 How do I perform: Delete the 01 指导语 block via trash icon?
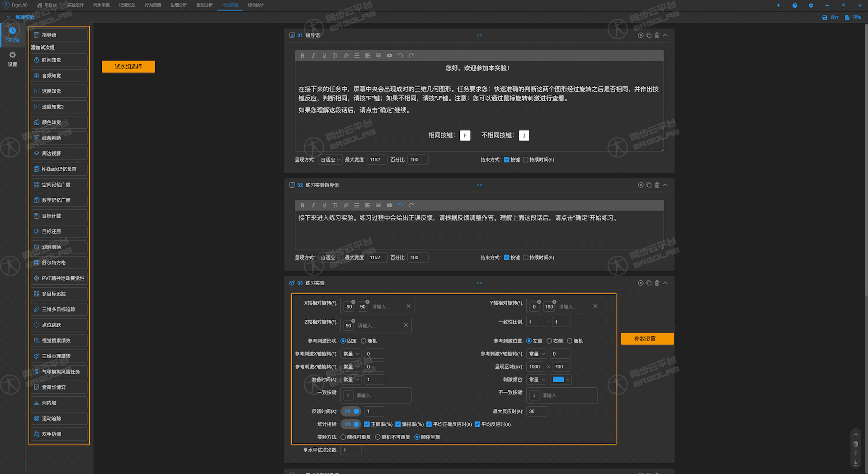[x=657, y=35]
